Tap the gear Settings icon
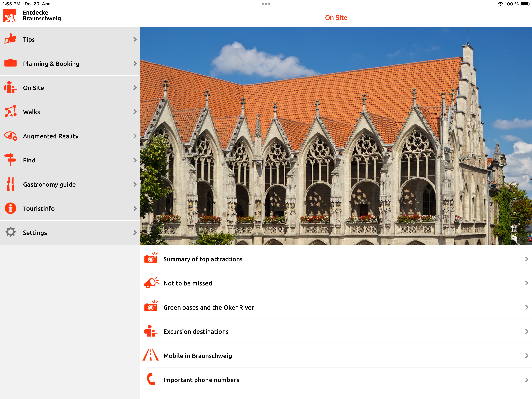 [10, 232]
